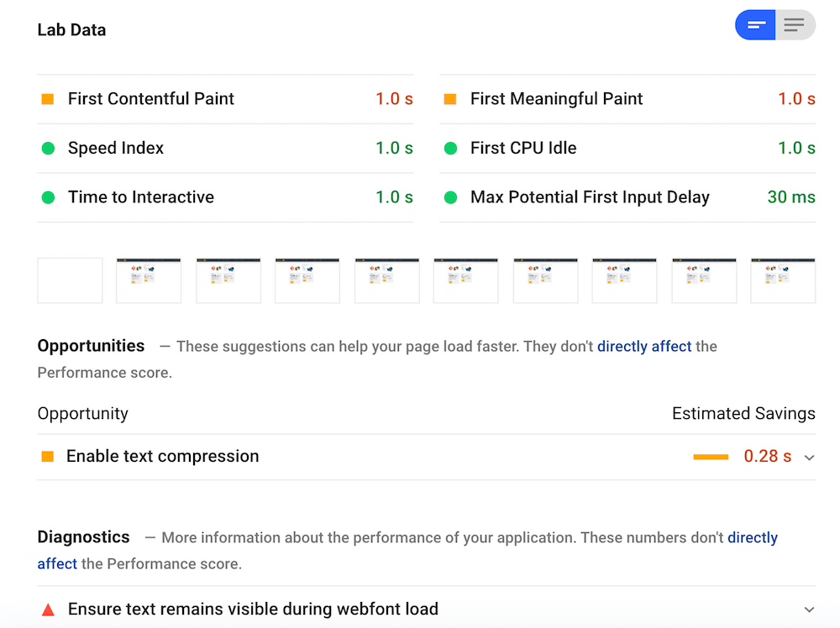Screen dimensions: 840x628
Task: Expand the webfont load diagnostic chevron
Action: click(809, 610)
